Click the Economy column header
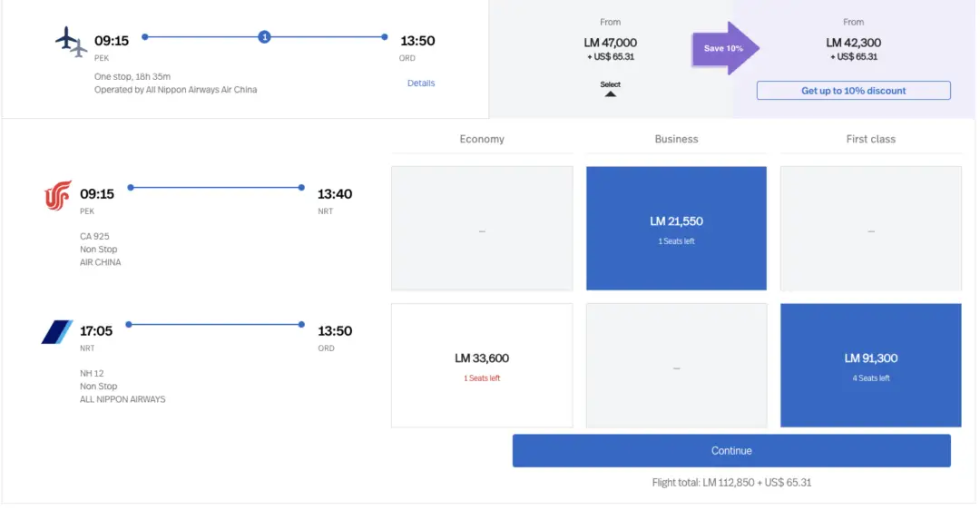The height and width of the screenshot is (510, 980). pos(482,139)
